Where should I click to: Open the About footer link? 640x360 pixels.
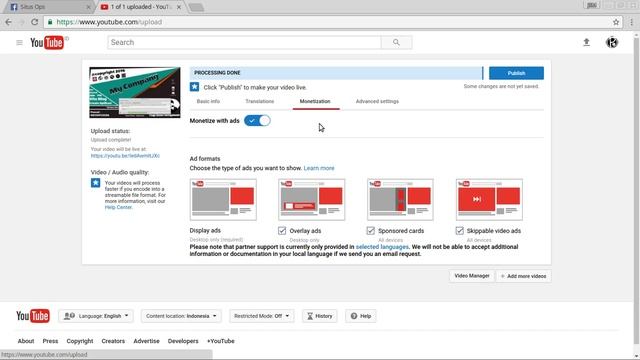coord(26,341)
